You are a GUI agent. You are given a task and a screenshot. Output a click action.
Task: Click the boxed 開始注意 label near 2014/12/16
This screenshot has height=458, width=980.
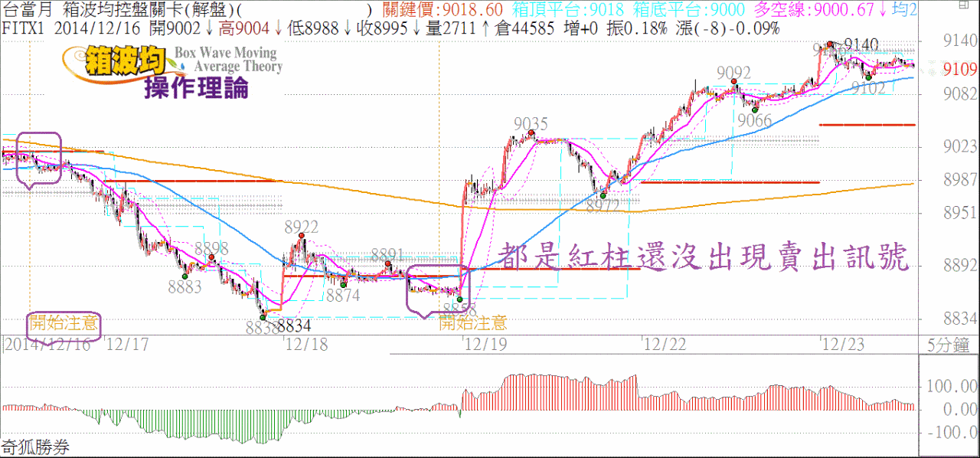64,322
